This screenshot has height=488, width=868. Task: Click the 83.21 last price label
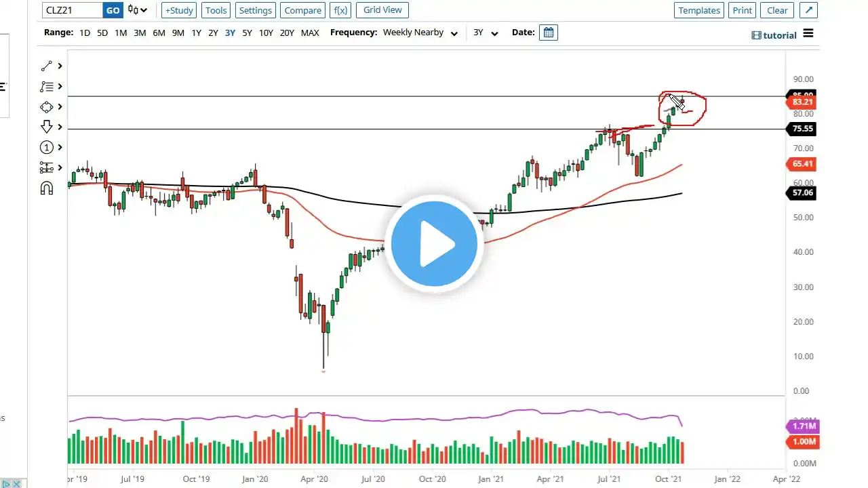pos(802,102)
